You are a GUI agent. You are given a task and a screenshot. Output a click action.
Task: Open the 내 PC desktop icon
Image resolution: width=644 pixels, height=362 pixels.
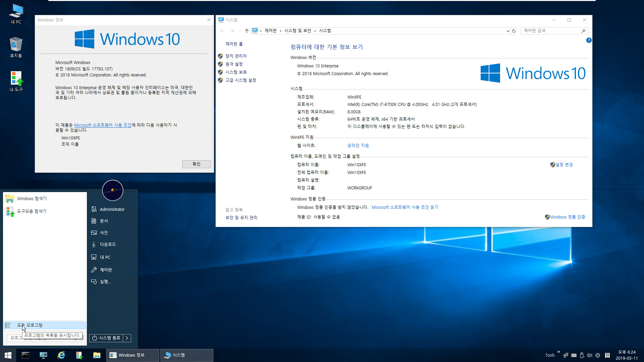pyautogui.click(x=16, y=14)
